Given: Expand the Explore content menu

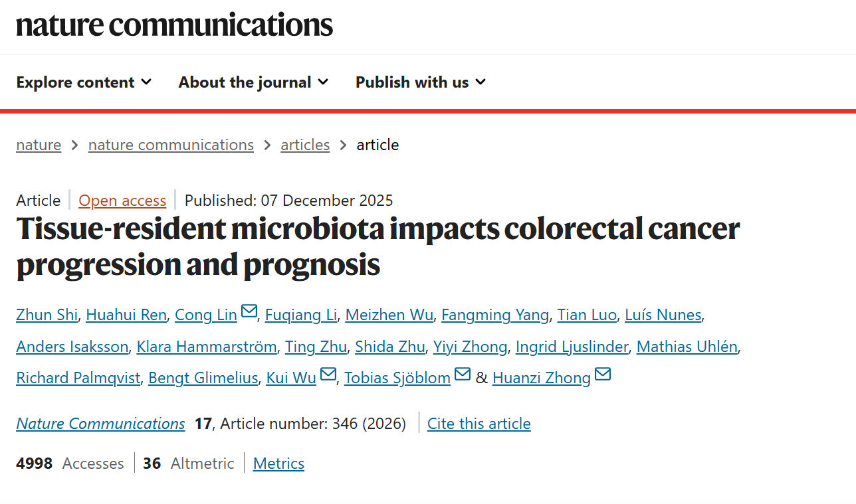Looking at the screenshot, I should 84,82.
